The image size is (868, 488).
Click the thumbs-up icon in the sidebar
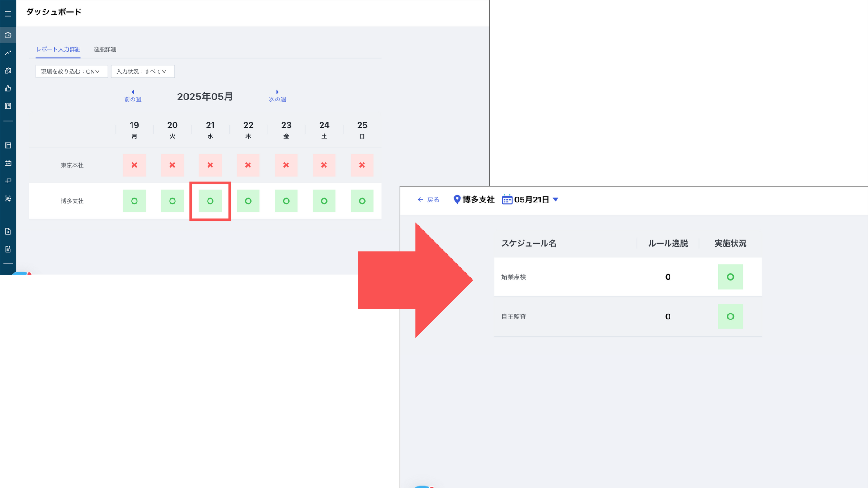coord(8,89)
